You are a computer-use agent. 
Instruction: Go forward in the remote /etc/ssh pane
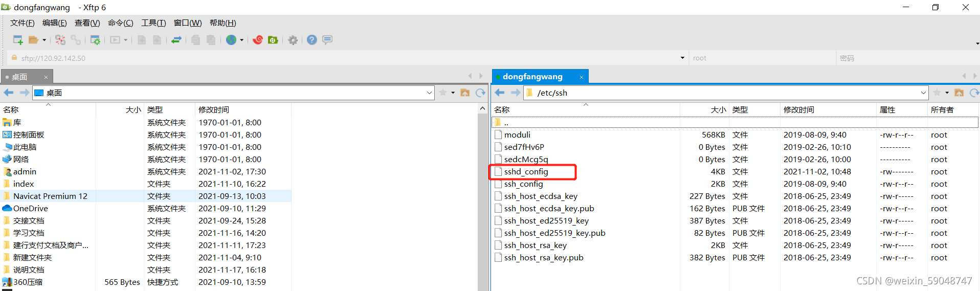coord(515,93)
